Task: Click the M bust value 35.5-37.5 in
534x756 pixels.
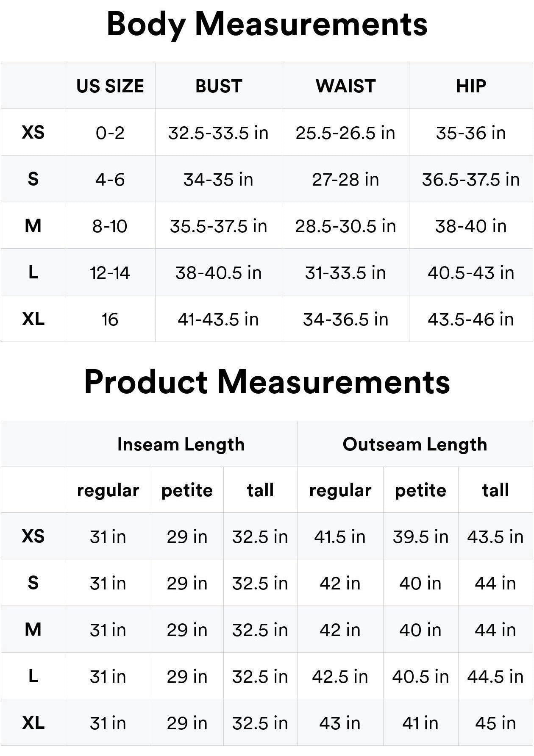Action: [219, 226]
